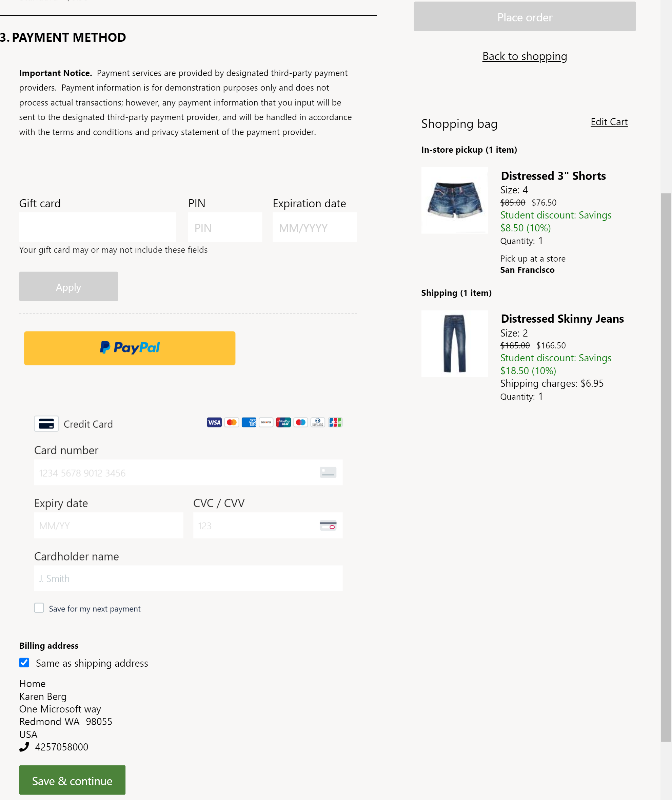Image resolution: width=672 pixels, height=800 pixels.
Task: Click Back to shopping link
Action: [x=525, y=56]
